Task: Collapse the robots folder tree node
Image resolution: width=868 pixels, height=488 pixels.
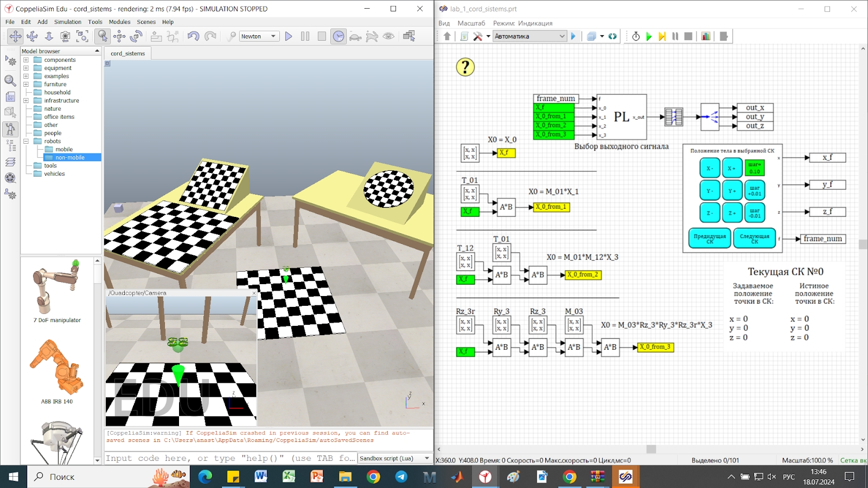Action: 26,142
